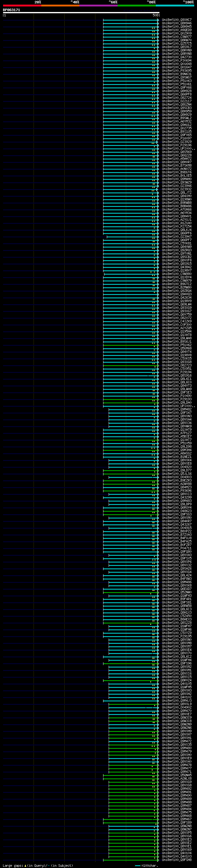Screen dimensions: 197x868
Task: Click the green ~80% identity color segment
Action: click(x=137, y=6)
